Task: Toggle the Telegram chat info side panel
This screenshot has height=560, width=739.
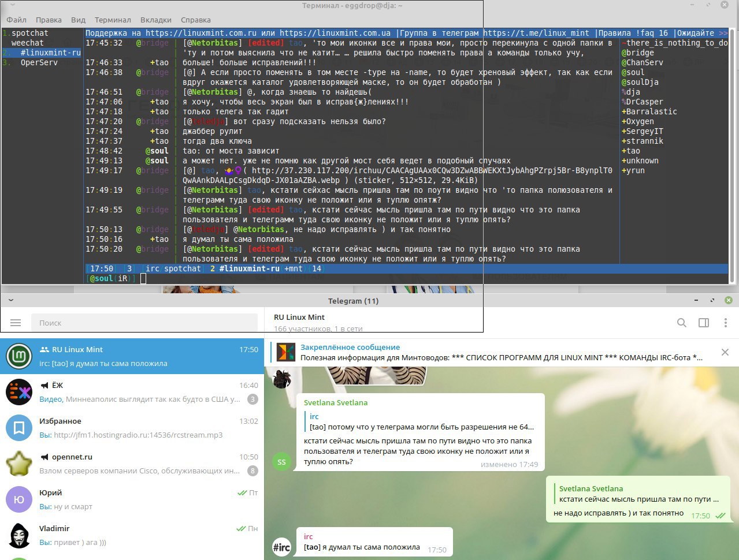Action: pyautogui.click(x=704, y=323)
